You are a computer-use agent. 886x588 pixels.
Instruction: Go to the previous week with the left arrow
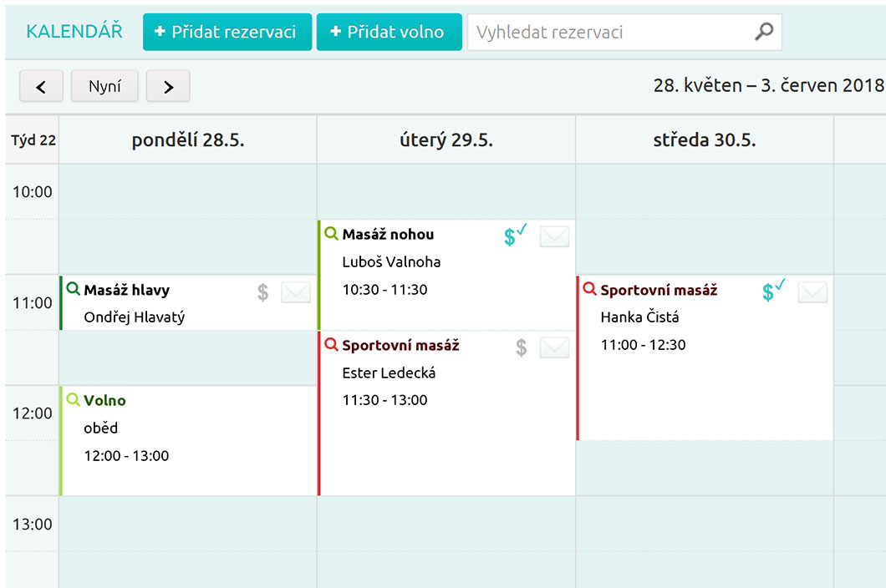pyautogui.click(x=41, y=85)
